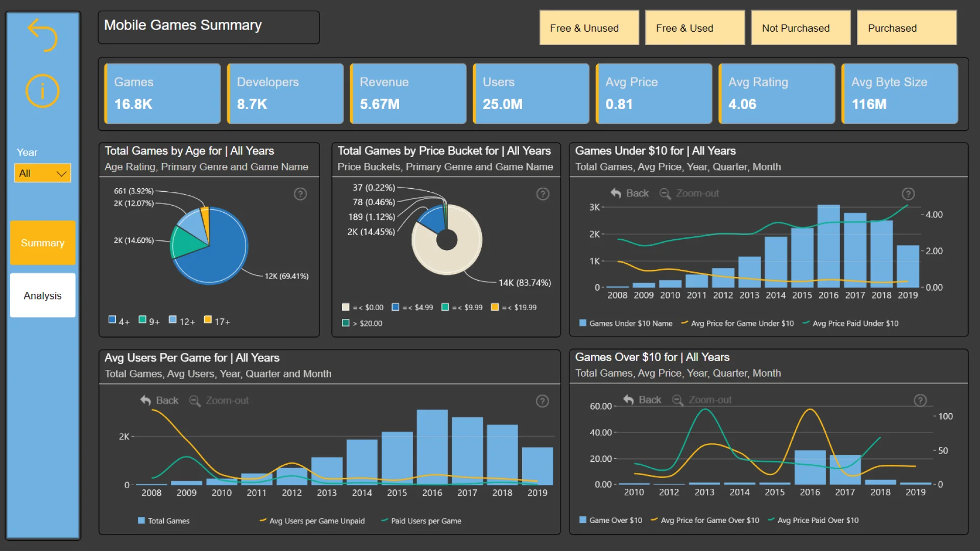The image size is (980, 551).
Task: Apply the Free & Used filter
Action: pyautogui.click(x=695, y=28)
